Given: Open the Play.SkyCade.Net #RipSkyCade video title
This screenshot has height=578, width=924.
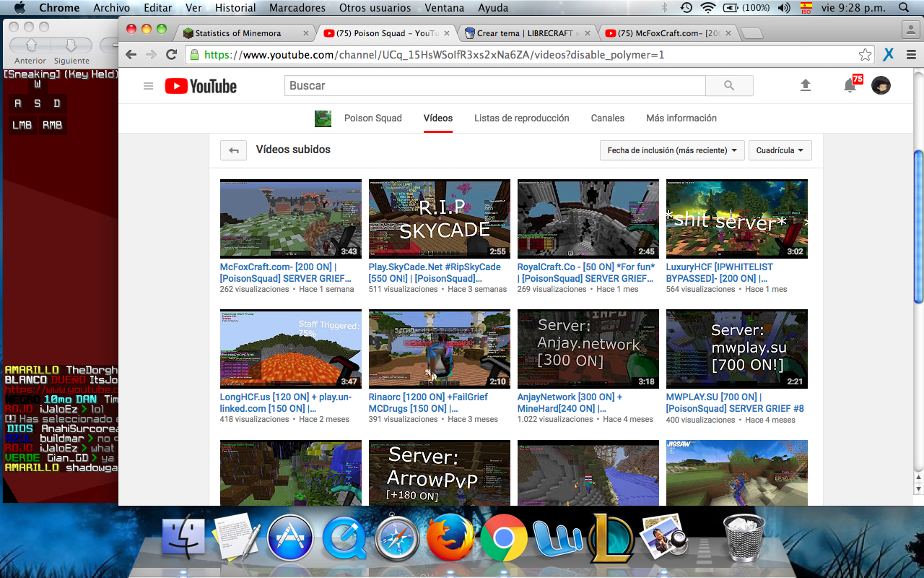Looking at the screenshot, I should pos(435,272).
